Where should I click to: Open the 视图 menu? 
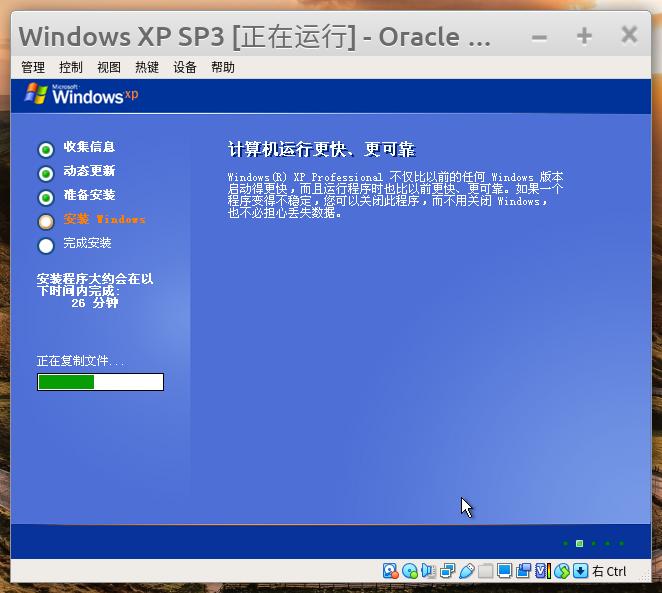[x=109, y=67]
